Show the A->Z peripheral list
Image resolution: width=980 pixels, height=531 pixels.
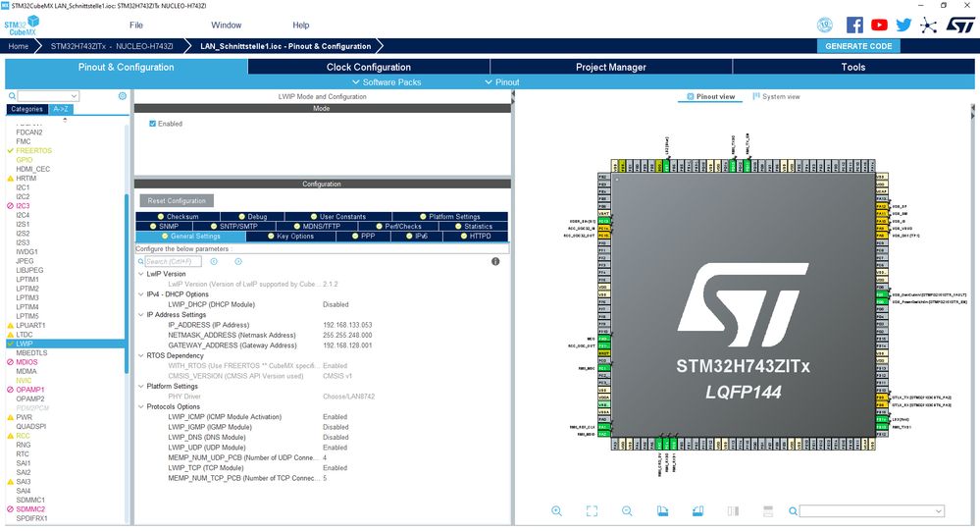point(61,109)
